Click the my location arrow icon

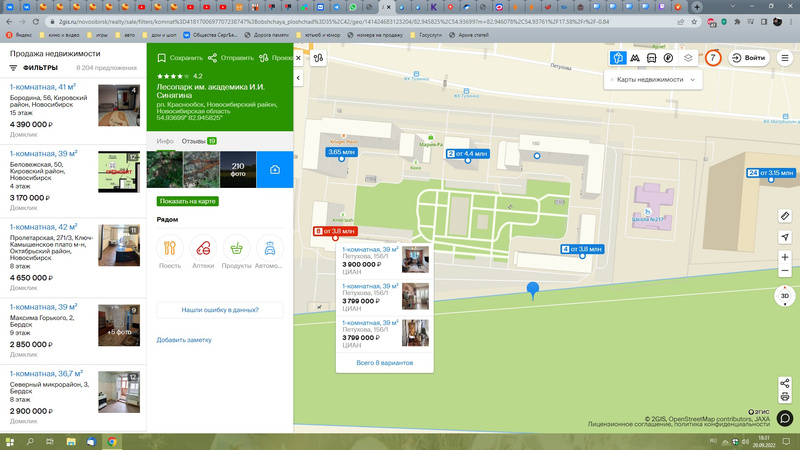point(785,236)
